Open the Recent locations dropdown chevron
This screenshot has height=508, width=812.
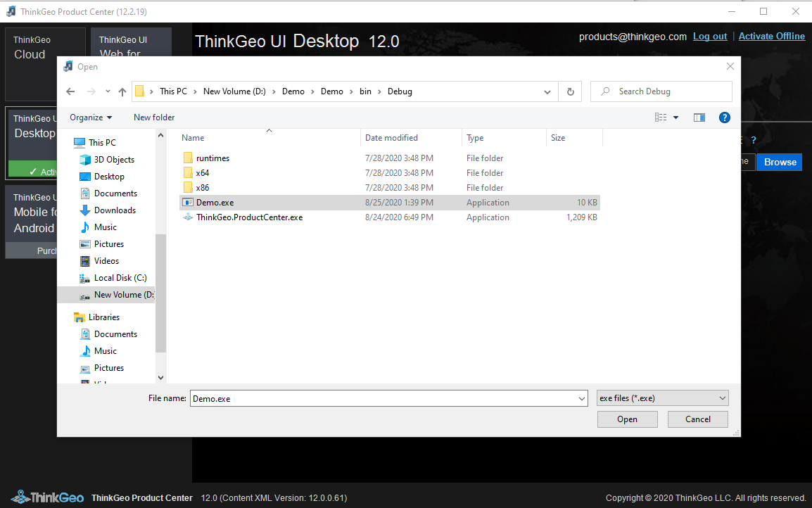(108, 91)
